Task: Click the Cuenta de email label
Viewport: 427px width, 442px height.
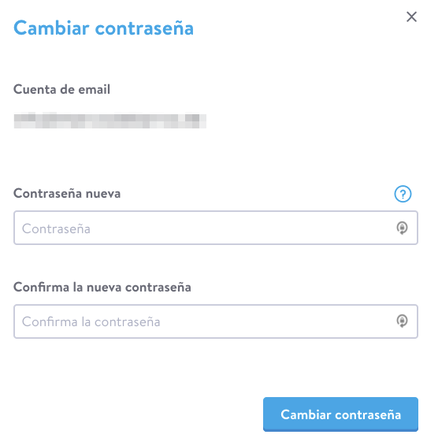Action: pos(62,89)
